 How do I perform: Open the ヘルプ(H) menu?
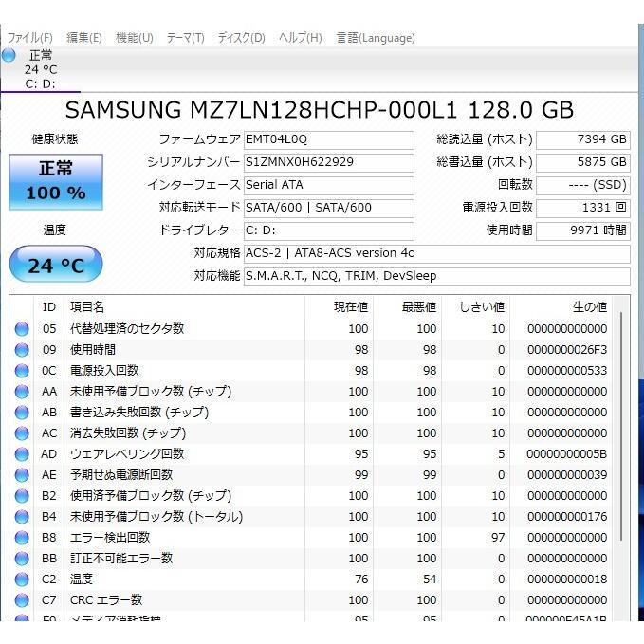point(301,38)
